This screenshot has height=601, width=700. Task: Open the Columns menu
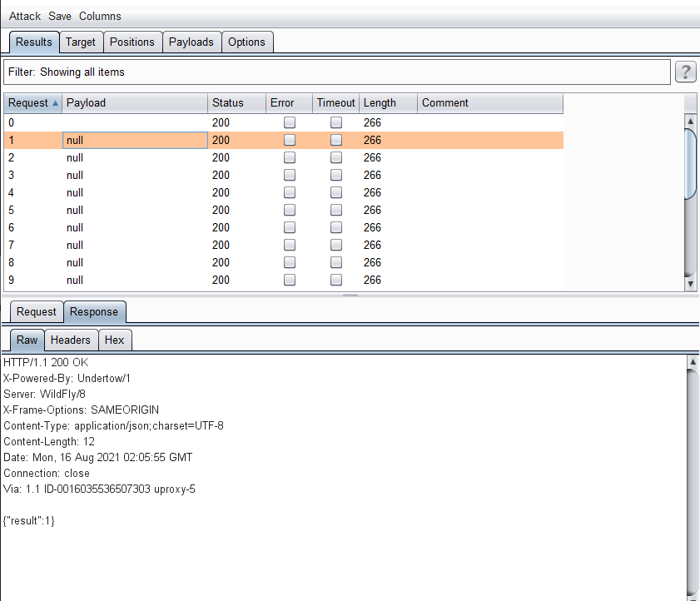100,16
